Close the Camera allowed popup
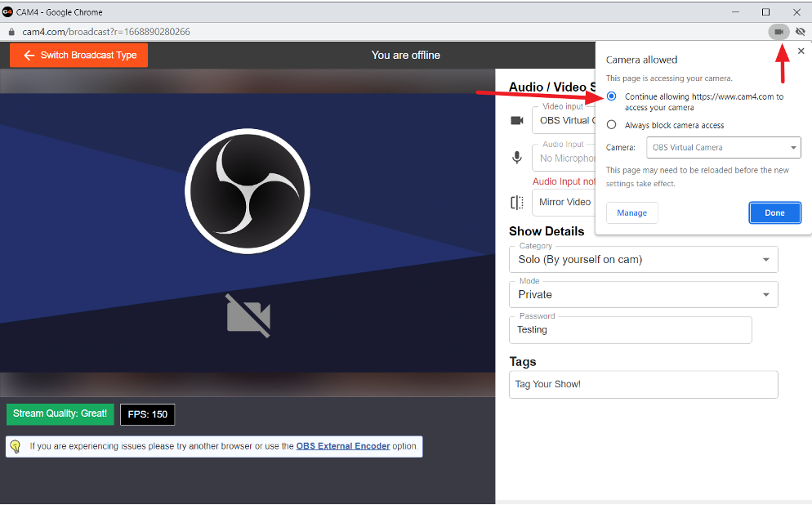 pyautogui.click(x=801, y=51)
